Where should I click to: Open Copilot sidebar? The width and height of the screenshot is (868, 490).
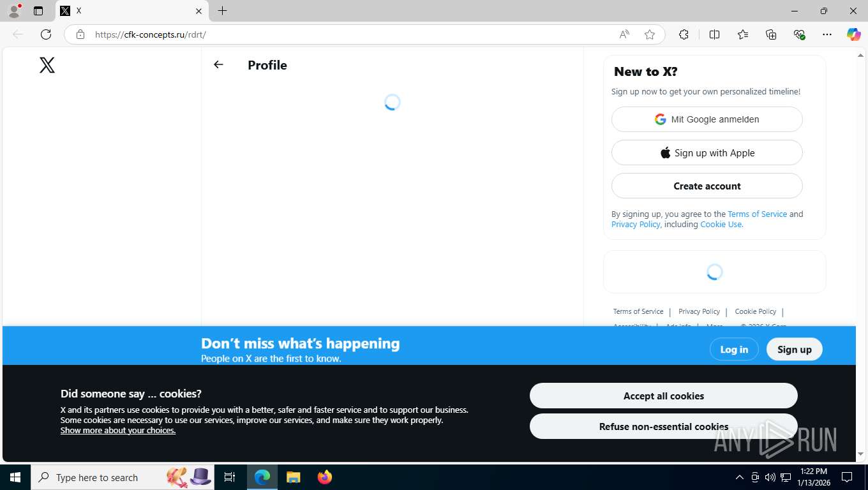point(853,34)
